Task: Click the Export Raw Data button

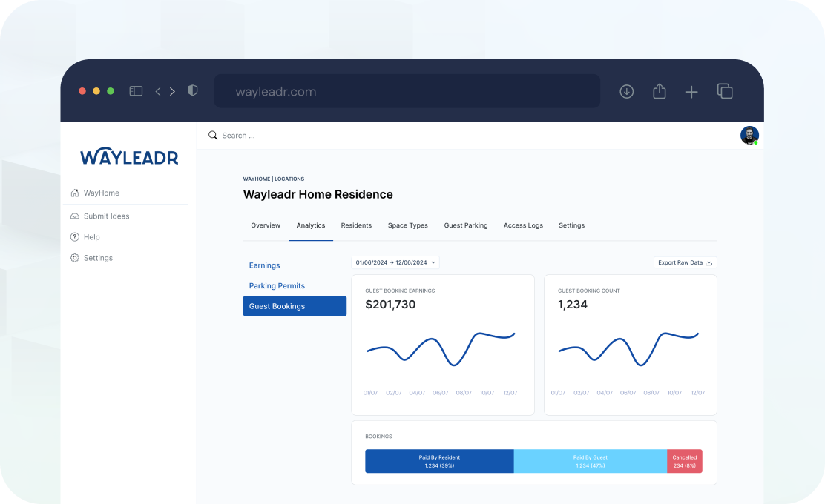Action: pyautogui.click(x=680, y=262)
